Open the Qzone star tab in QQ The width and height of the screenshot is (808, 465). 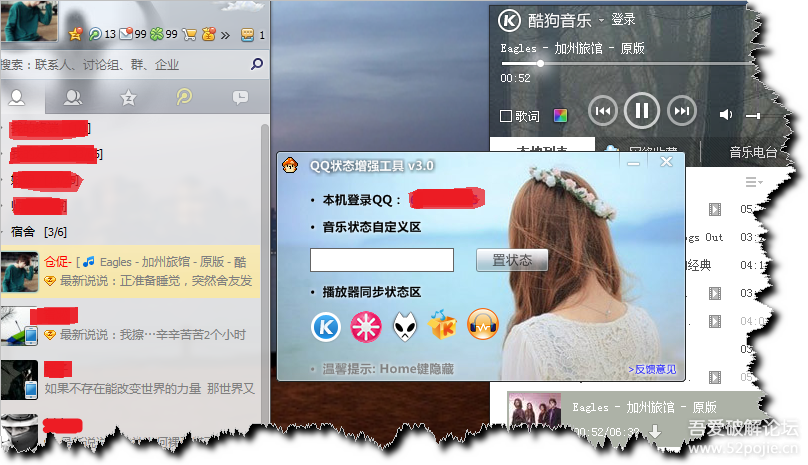point(128,97)
